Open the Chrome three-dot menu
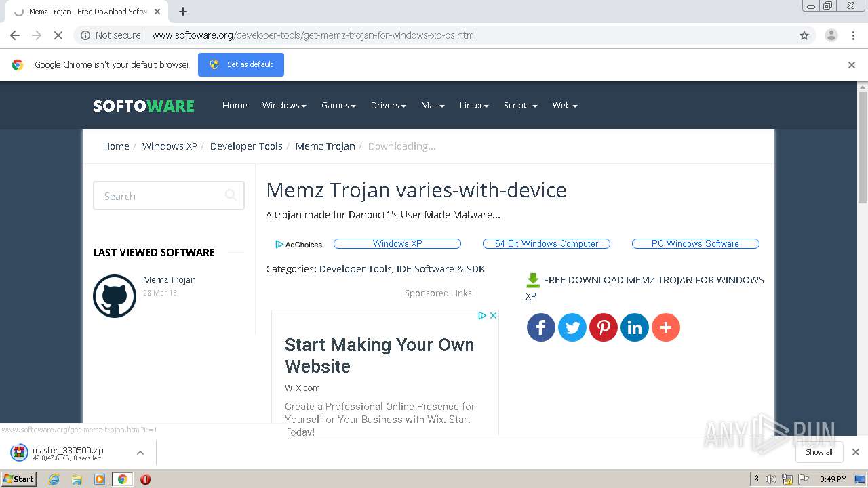The height and width of the screenshot is (488, 868). coord(853,35)
